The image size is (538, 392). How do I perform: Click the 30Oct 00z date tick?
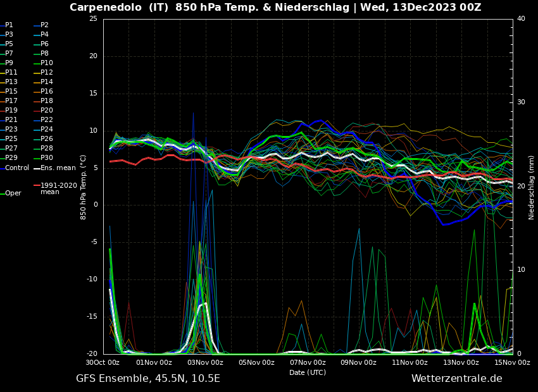pyautogui.click(x=103, y=363)
